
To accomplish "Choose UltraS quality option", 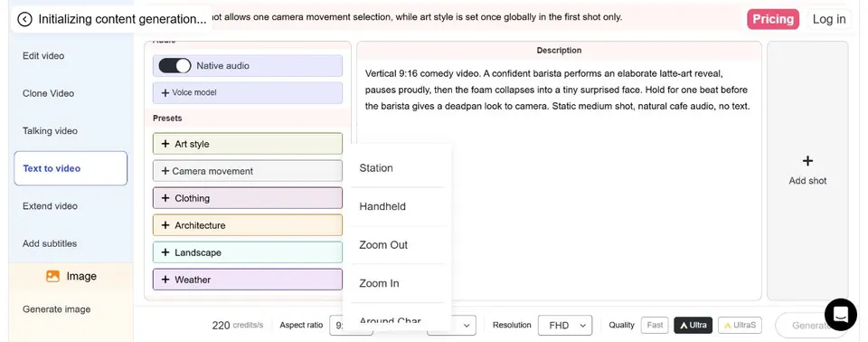I will (741, 326).
